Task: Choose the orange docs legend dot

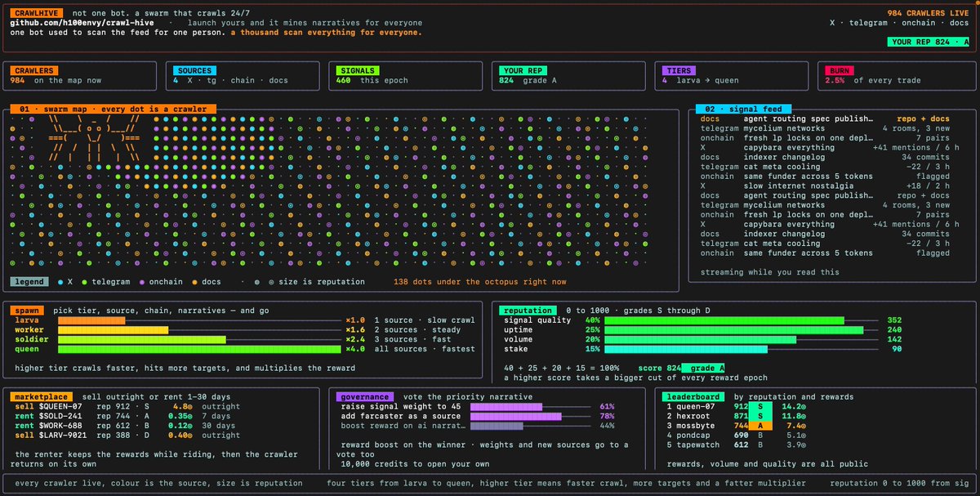Action: pos(194,282)
